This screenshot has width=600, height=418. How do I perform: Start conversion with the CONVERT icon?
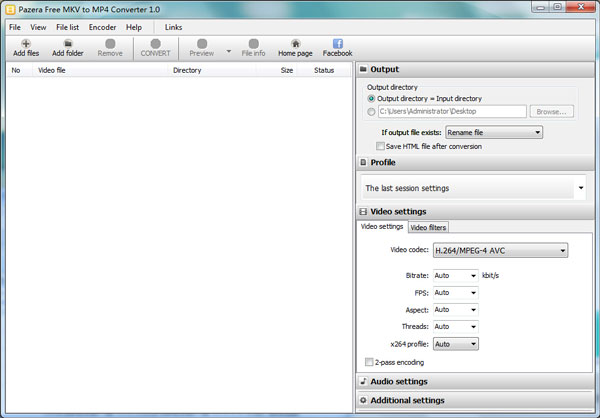(x=155, y=44)
